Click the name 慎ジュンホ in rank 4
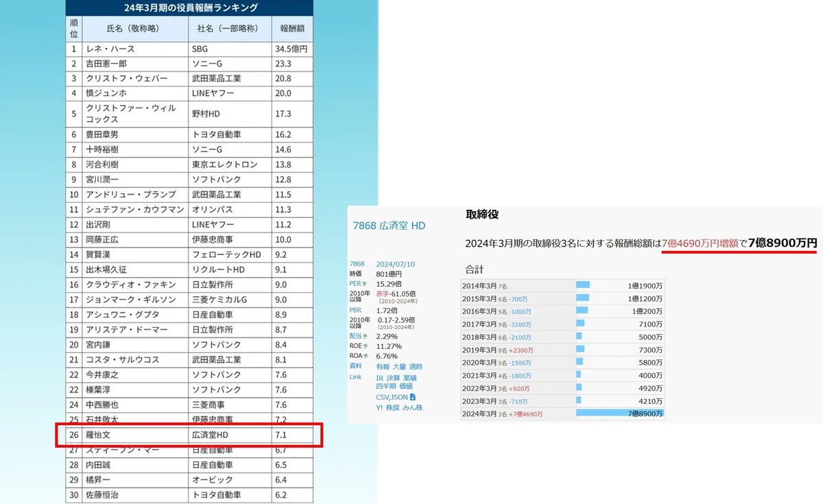Image resolution: width=823 pixels, height=504 pixels. pyautogui.click(x=106, y=93)
